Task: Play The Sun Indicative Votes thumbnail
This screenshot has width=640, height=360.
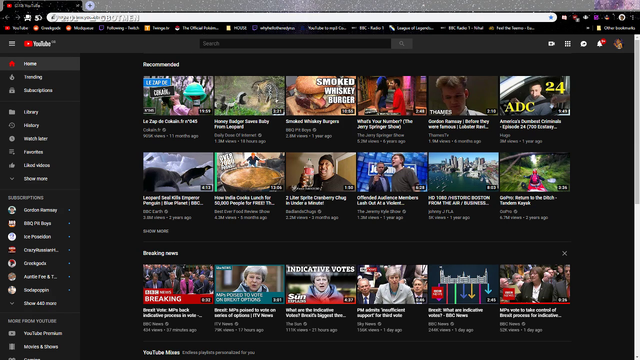Action: click(321, 284)
